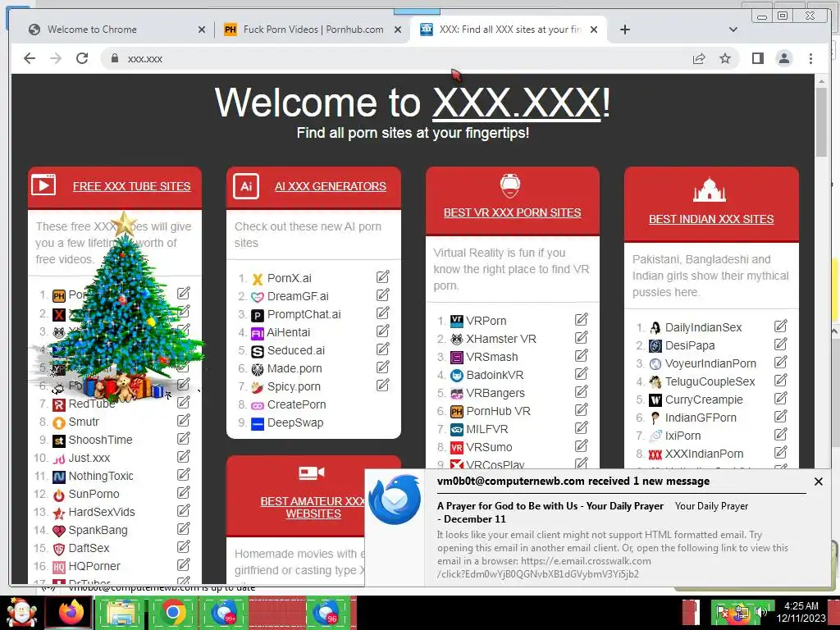The image size is (840, 630).
Task: Click the edit icon next to DreamGF.ai
Action: tap(382, 295)
